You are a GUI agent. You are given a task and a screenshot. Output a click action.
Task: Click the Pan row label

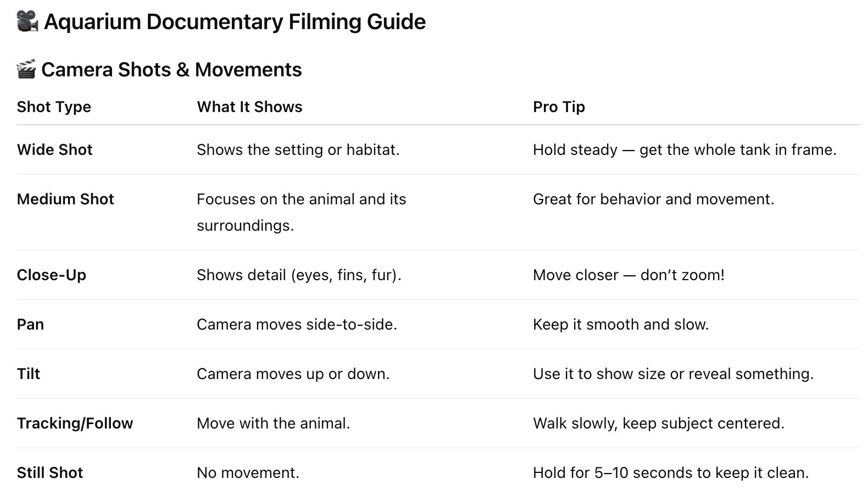tap(30, 324)
